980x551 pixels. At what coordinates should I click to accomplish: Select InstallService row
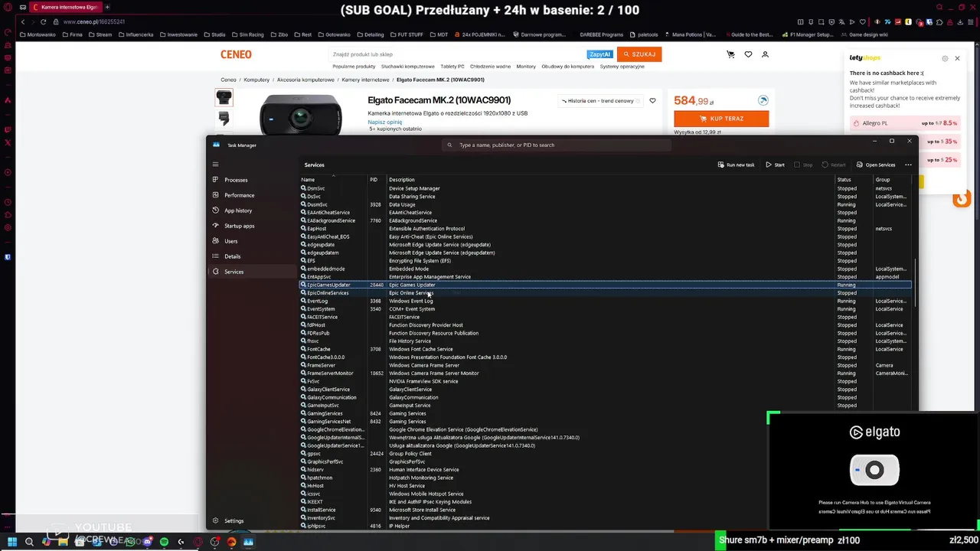click(x=605, y=510)
